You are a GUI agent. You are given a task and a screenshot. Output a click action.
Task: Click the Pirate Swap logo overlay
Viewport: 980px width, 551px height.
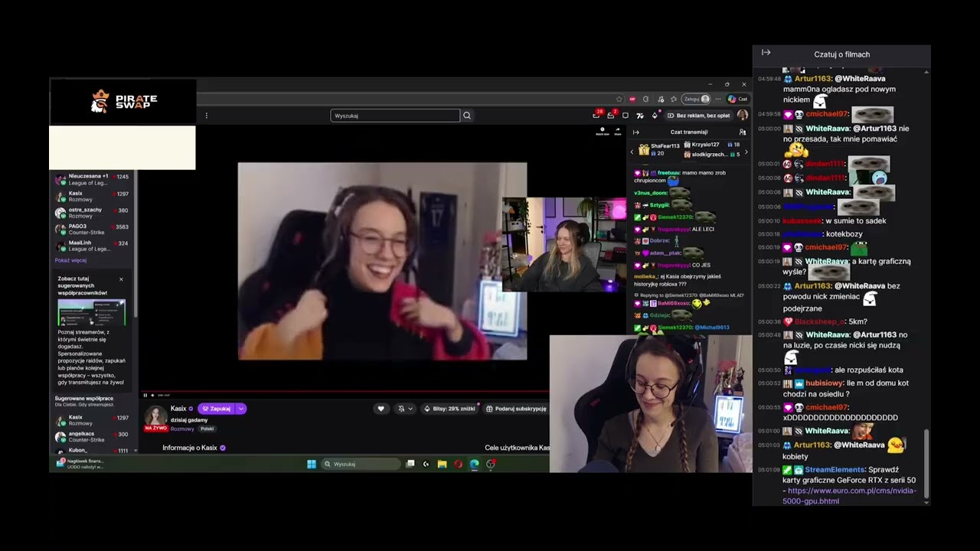124,101
